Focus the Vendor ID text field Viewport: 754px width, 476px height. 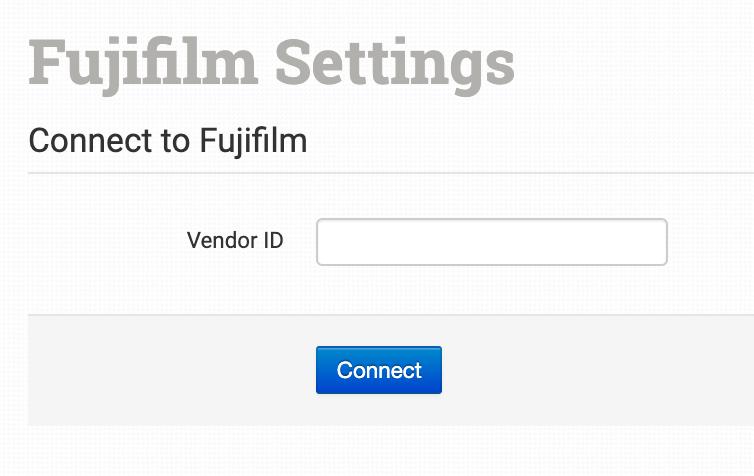click(x=491, y=242)
